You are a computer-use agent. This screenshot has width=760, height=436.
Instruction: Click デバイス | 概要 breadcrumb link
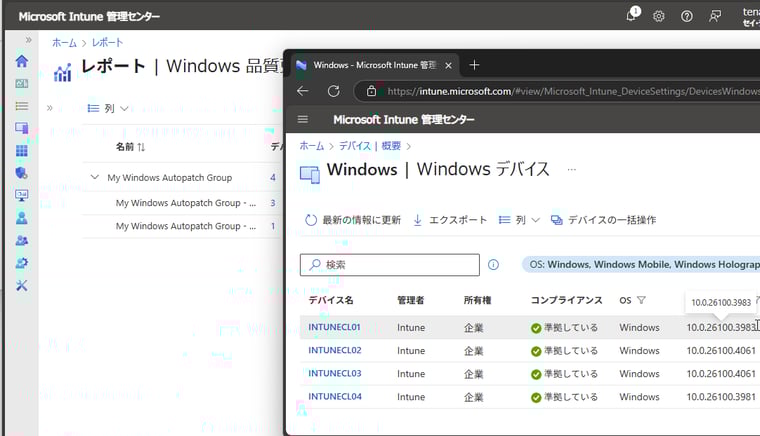coord(370,146)
